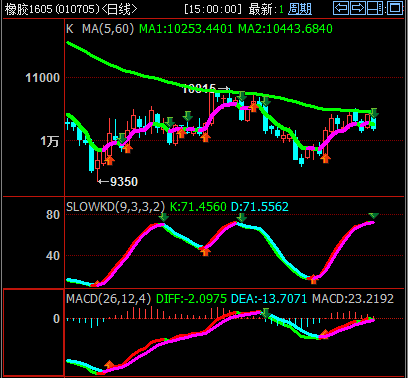Click the buy arrow beside the 9350 low candle
This screenshot has width=408, height=378.
[x=109, y=160]
